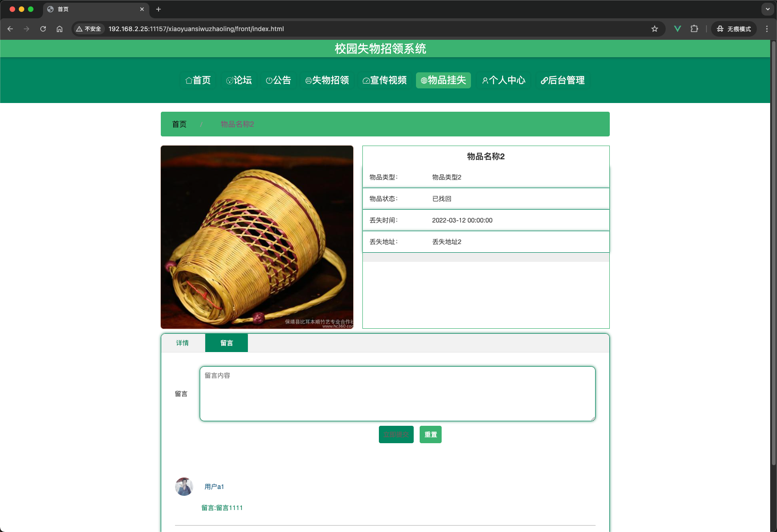Click the 物品名称2 breadcrumb item
The height and width of the screenshot is (532, 777).
coord(237,124)
